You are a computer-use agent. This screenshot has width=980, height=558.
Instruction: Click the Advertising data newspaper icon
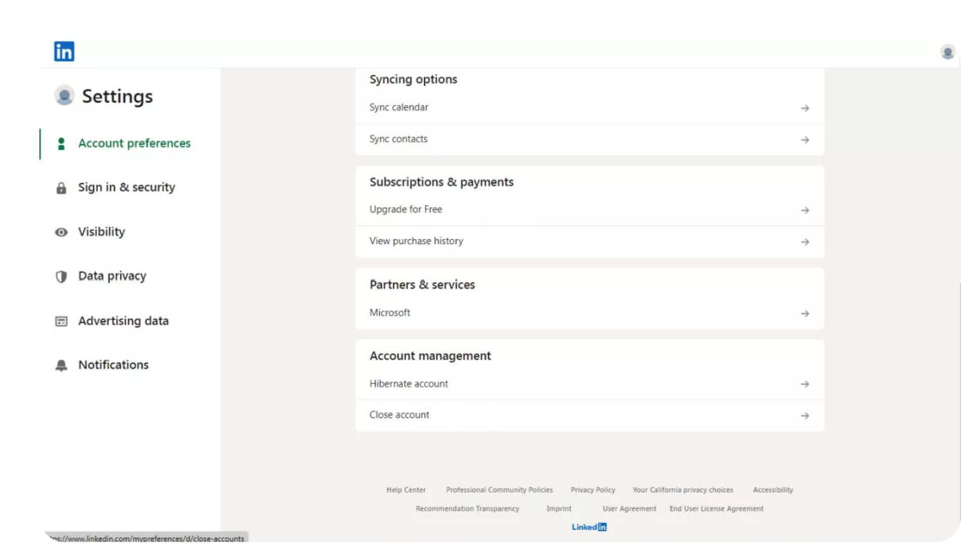click(61, 322)
